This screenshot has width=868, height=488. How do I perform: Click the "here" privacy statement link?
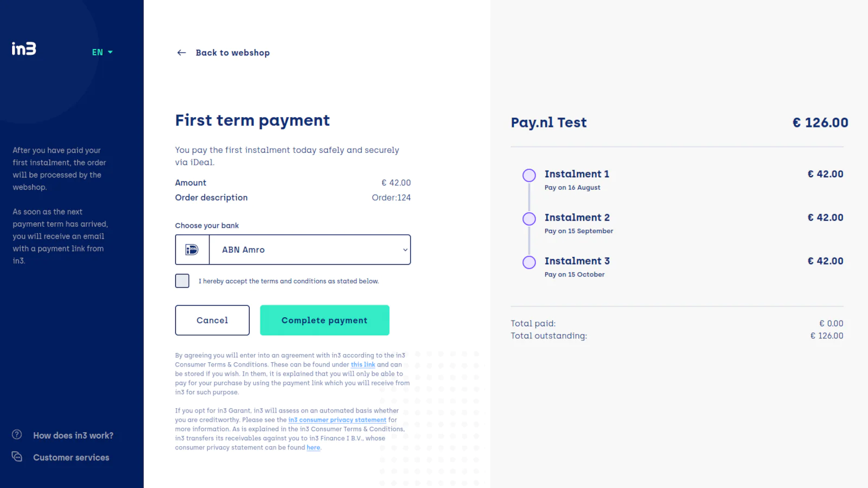click(x=313, y=448)
